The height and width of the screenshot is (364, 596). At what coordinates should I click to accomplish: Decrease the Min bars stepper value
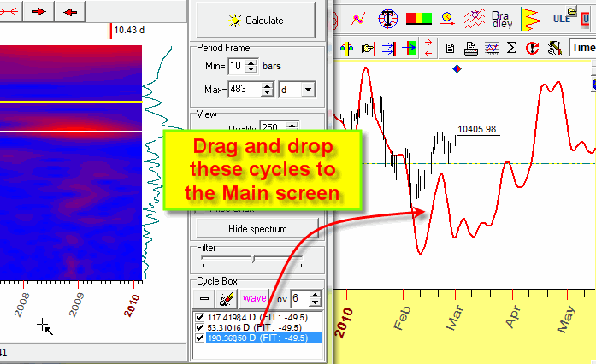click(x=251, y=69)
